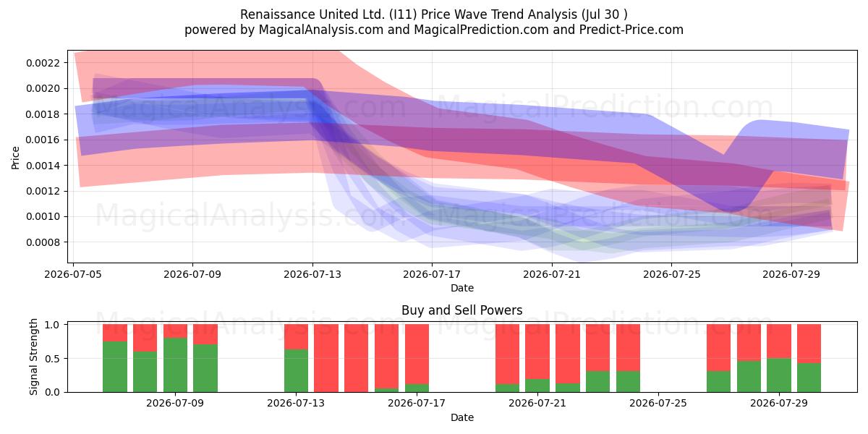Click the 2026-07-21 tick on the price chart

552,274
